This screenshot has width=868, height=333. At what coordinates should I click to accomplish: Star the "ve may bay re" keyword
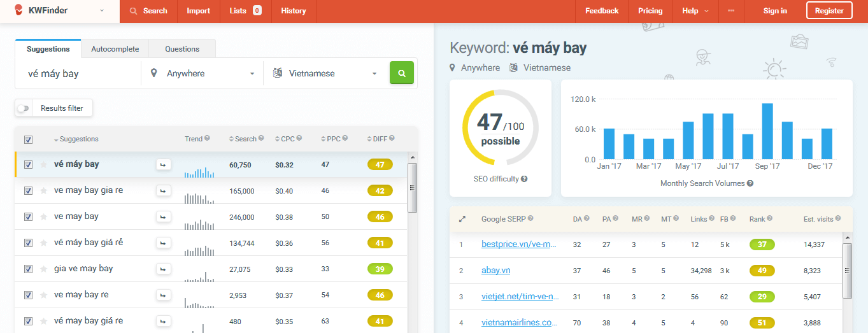pos(44,295)
